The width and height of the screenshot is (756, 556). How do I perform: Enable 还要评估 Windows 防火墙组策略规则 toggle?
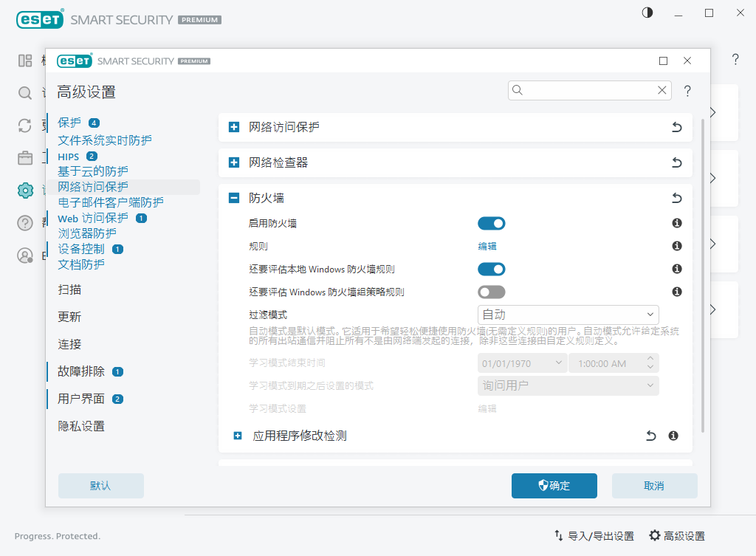tap(492, 292)
